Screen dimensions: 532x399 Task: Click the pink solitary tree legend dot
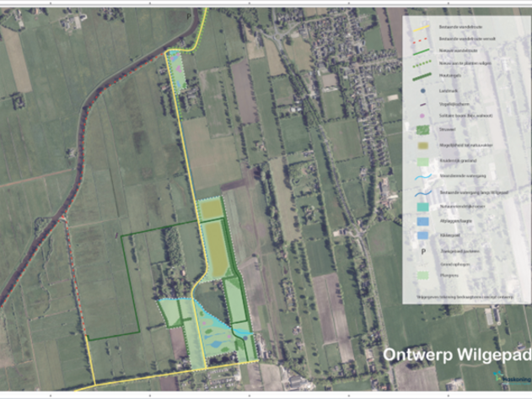(422, 116)
